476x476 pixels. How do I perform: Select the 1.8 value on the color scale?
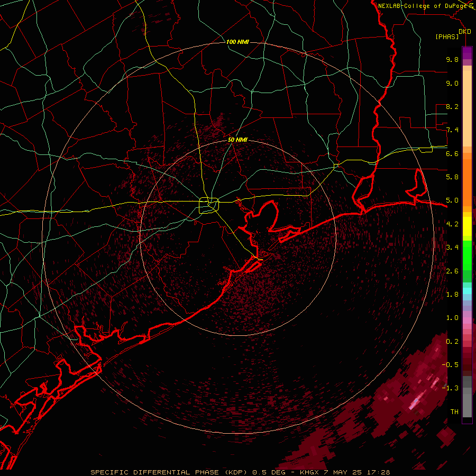click(452, 295)
